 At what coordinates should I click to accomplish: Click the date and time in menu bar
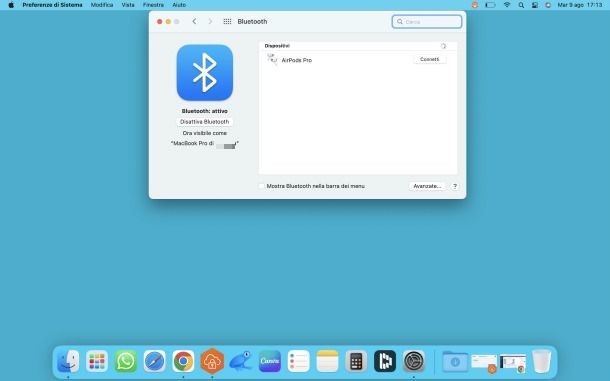(x=580, y=5)
